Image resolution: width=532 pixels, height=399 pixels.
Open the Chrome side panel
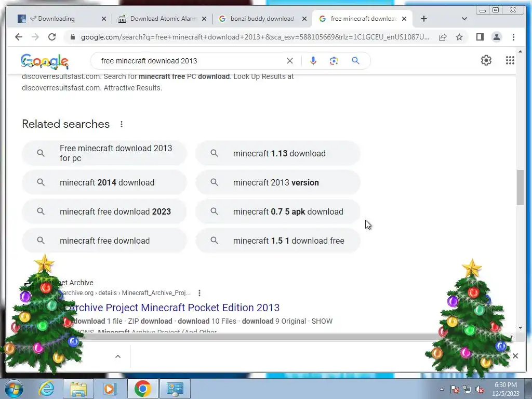[x=480, y=37]
